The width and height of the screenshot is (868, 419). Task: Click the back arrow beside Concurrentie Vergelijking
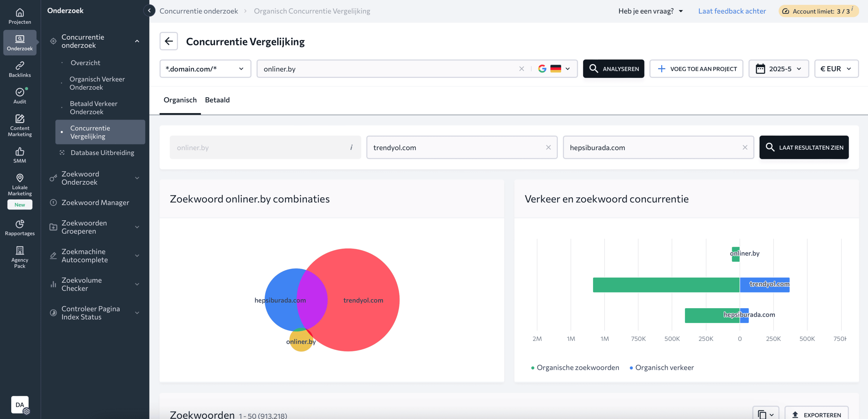169,41
